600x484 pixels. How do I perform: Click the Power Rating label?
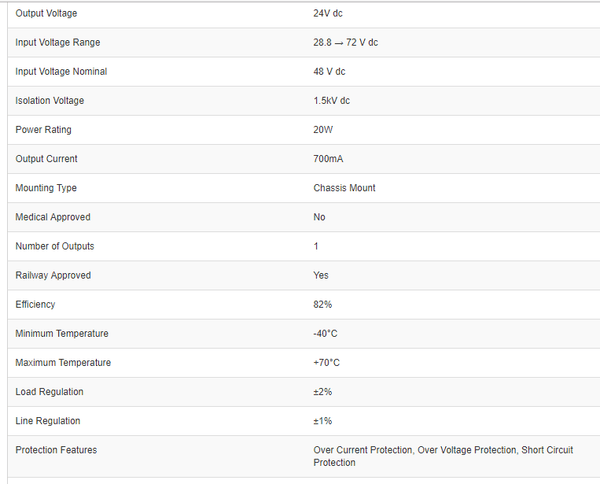click(44, 129)
